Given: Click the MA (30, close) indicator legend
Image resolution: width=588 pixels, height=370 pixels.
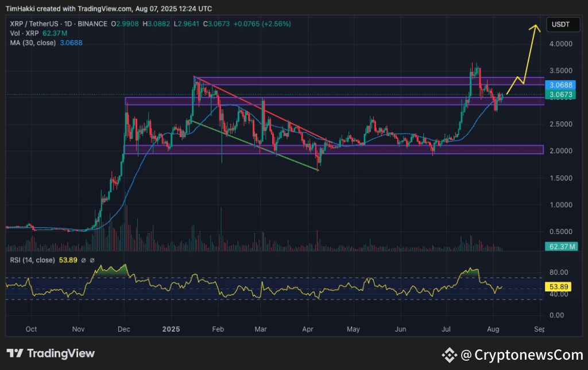Looking at the screenshot, I should click(33, 42).
